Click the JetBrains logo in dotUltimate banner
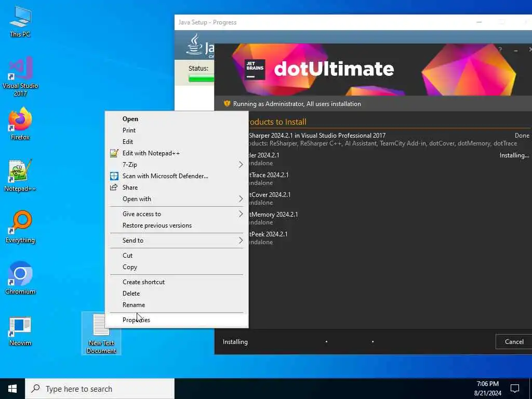 click(255, 69)
